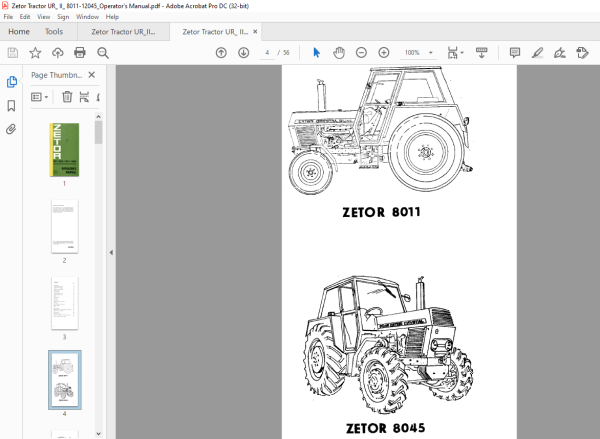
Task: Switch to the Tools tab
Action: [54, 31]
